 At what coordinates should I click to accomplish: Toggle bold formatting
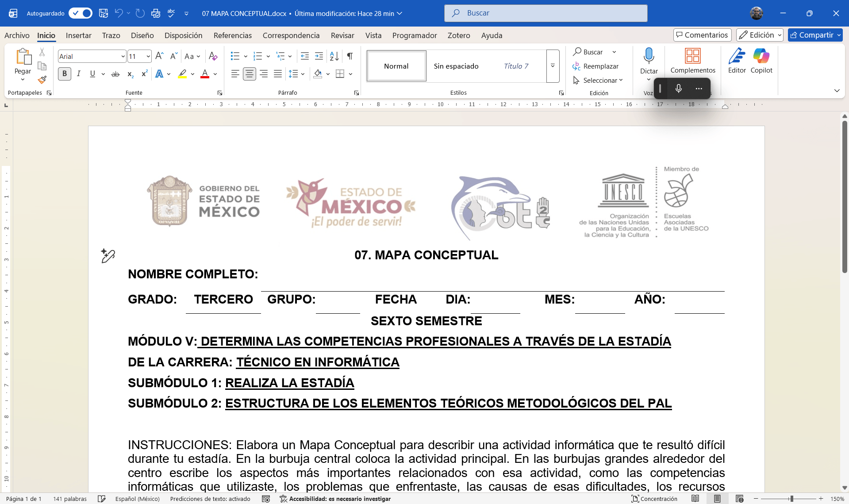(x=64, y=74)
